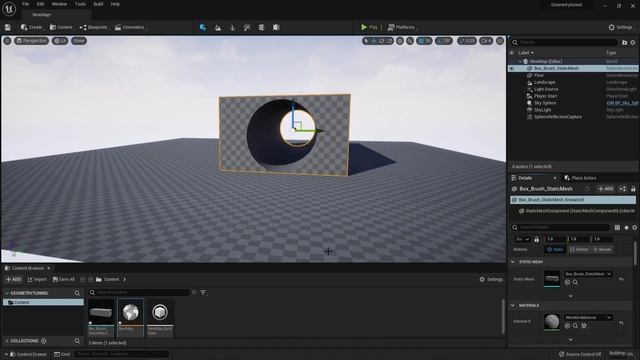Save the current level with the disk icon

pos(8,27)
